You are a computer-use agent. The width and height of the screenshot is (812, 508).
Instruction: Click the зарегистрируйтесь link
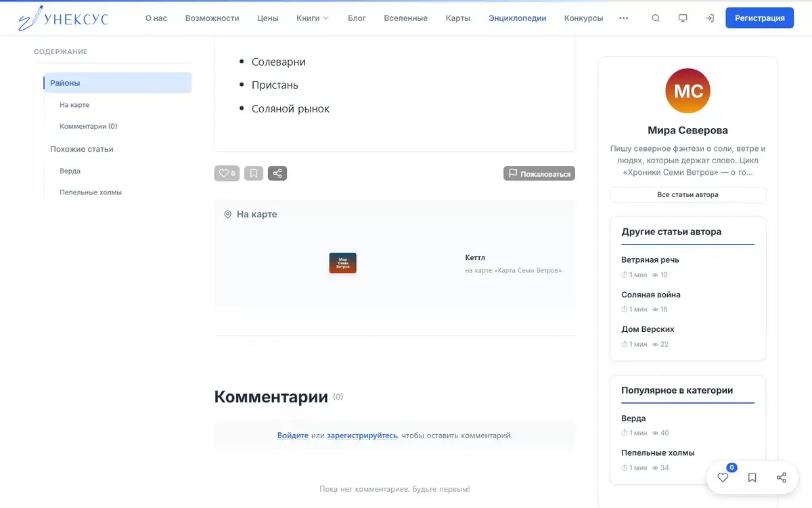pos(362,436)
